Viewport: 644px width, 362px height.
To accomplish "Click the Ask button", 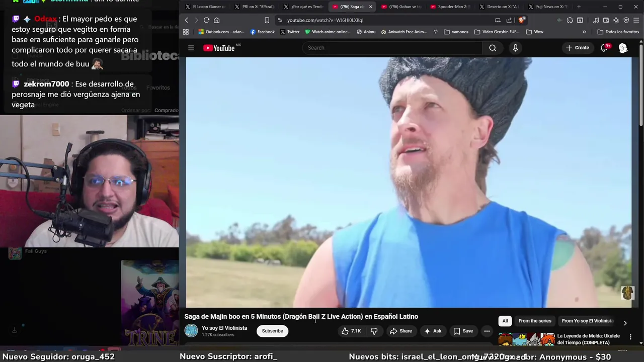I will (433, 331).
